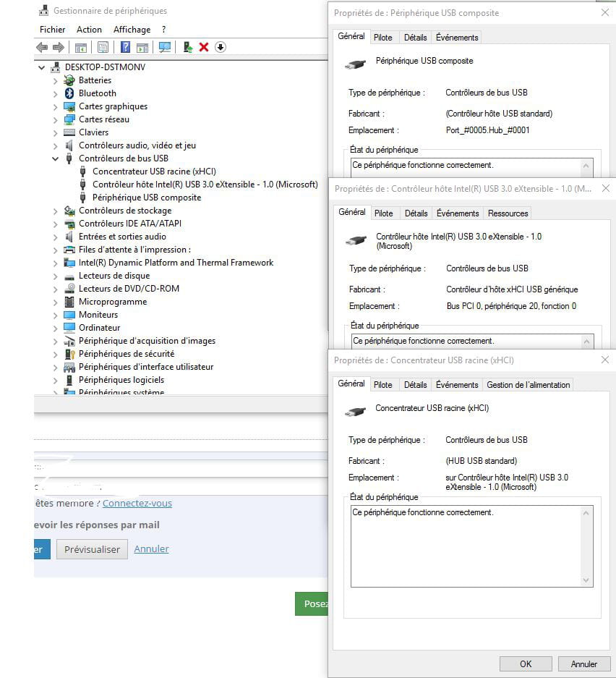Collapse Contrôleurs de bus USB node
Screen dimensions: 616x678
(x=55, y=158)
